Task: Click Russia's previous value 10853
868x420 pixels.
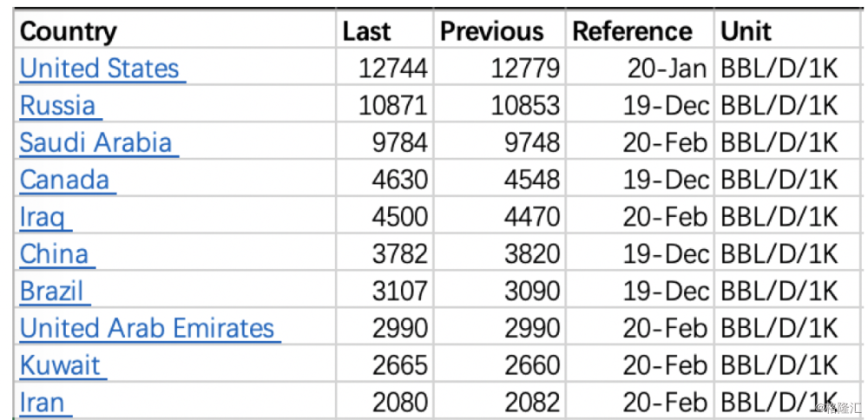Action: pyautogui.click(x=525, y=106)
